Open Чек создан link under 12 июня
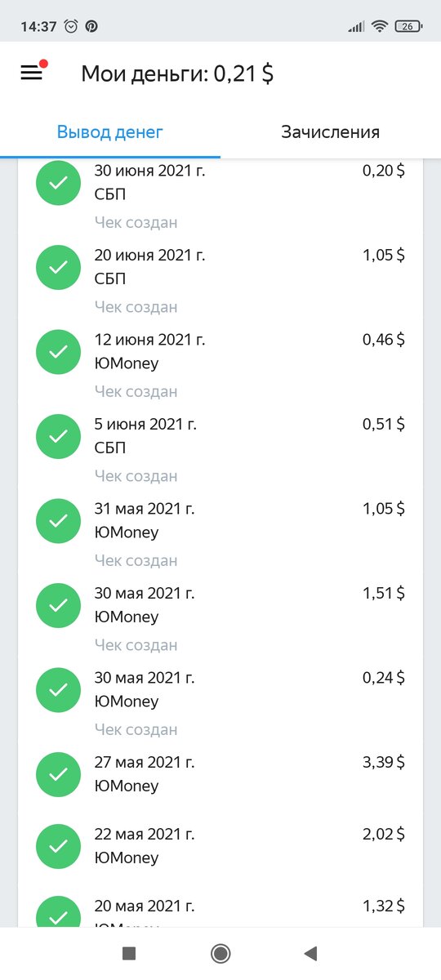441x980 pixels. pos(136,392)
